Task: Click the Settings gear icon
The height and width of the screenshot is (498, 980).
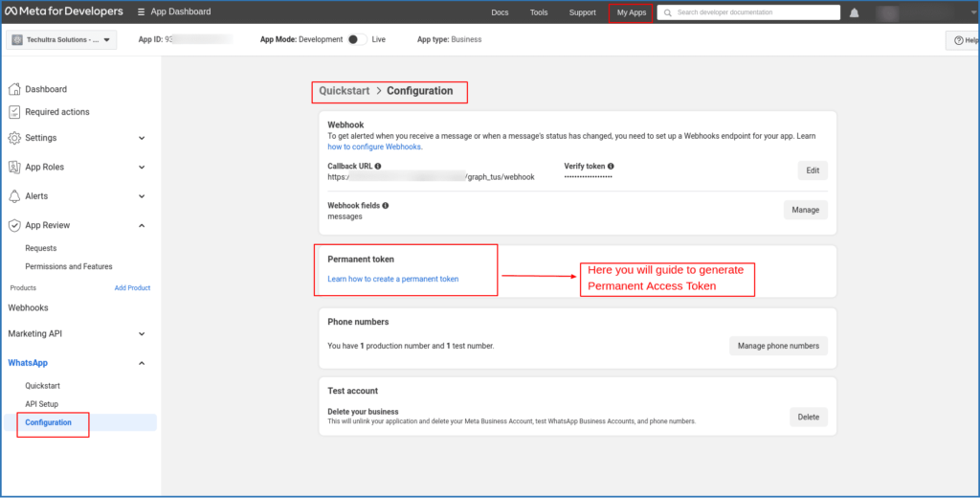Action: coord(14,138)
